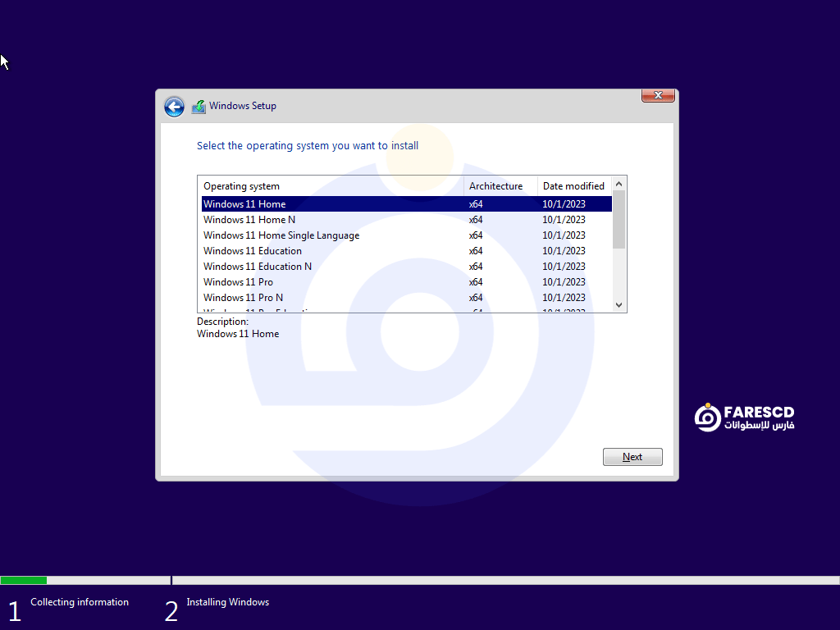This screenshot has width=840, height=630.
Task: Click the Architecture column header
Action: point(501,186)
